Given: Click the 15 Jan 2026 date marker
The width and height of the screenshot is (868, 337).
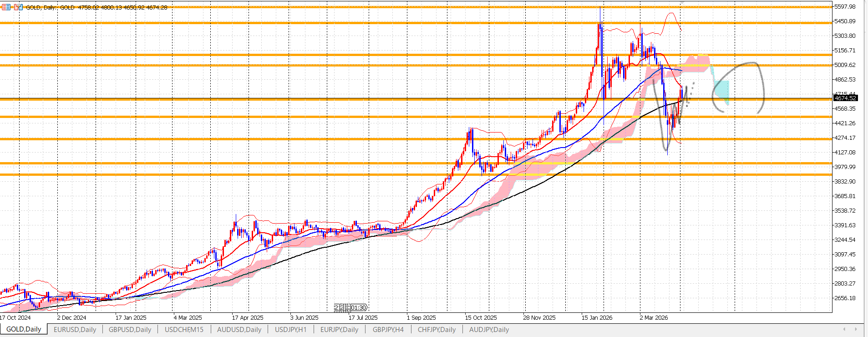Looking at the screenshot, I should tap(597, 318).
